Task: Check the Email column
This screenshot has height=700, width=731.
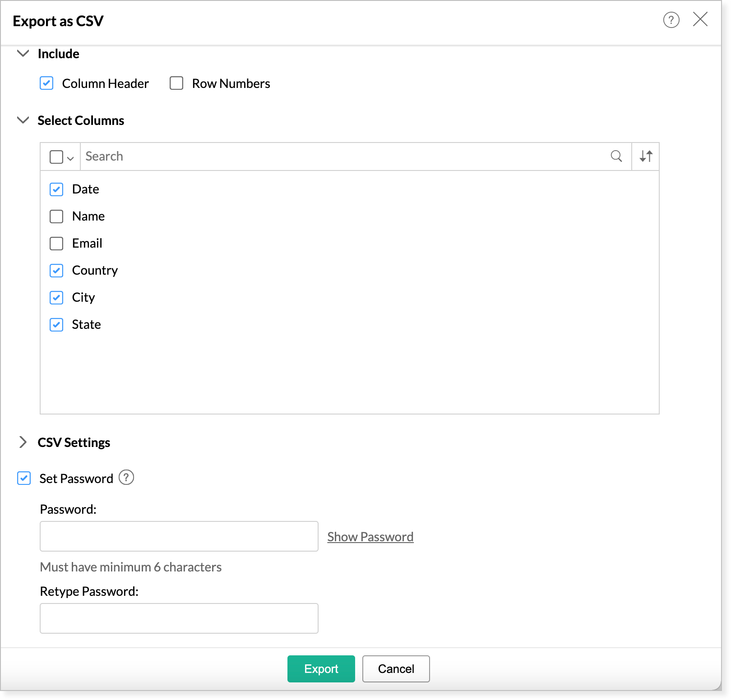Action: click(56, 244)
